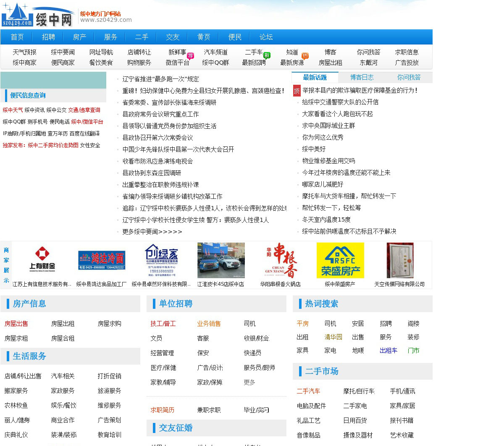Open 更多 under 单位招聘 listings
This screenshot has height=446, width=504.
pos(249,382)
